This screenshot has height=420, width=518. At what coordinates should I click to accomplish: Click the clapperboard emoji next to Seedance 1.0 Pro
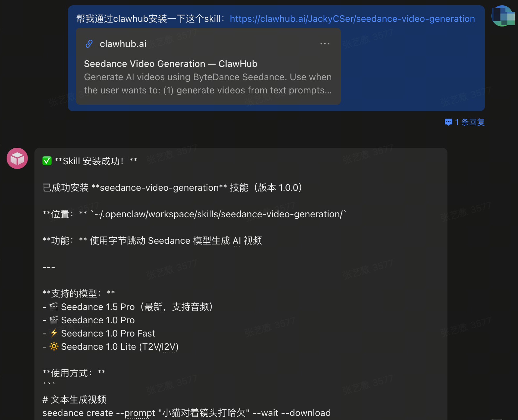pyautogui.click(x=54, y=320)
